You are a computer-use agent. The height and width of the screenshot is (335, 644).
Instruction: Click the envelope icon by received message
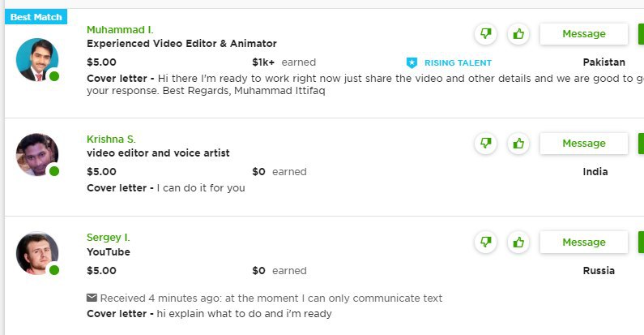click(92, 298)
